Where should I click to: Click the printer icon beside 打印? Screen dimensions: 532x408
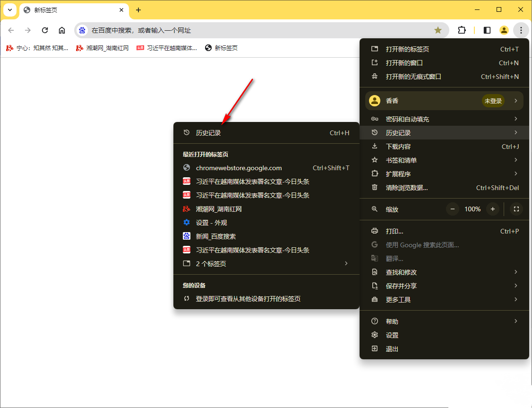point(375,231)
